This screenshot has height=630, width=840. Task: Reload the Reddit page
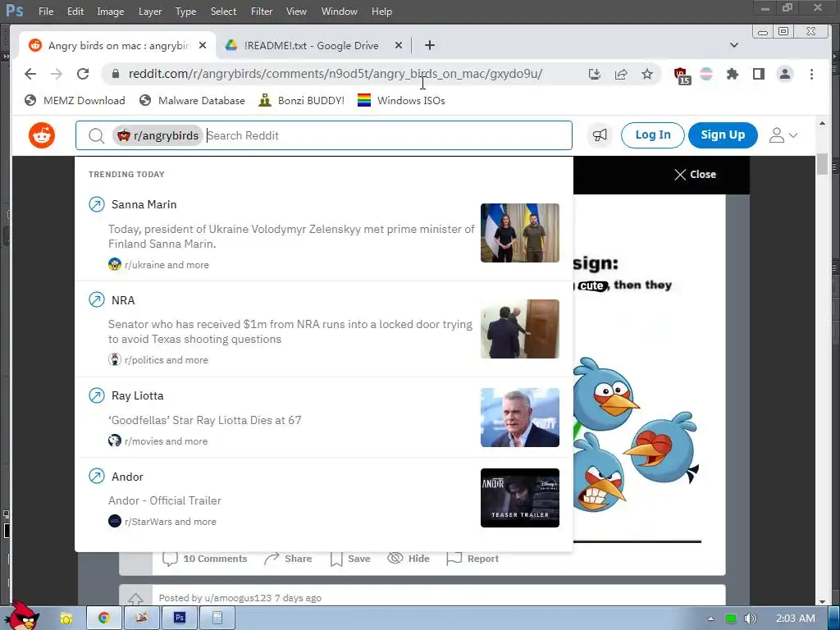[83, 74]
